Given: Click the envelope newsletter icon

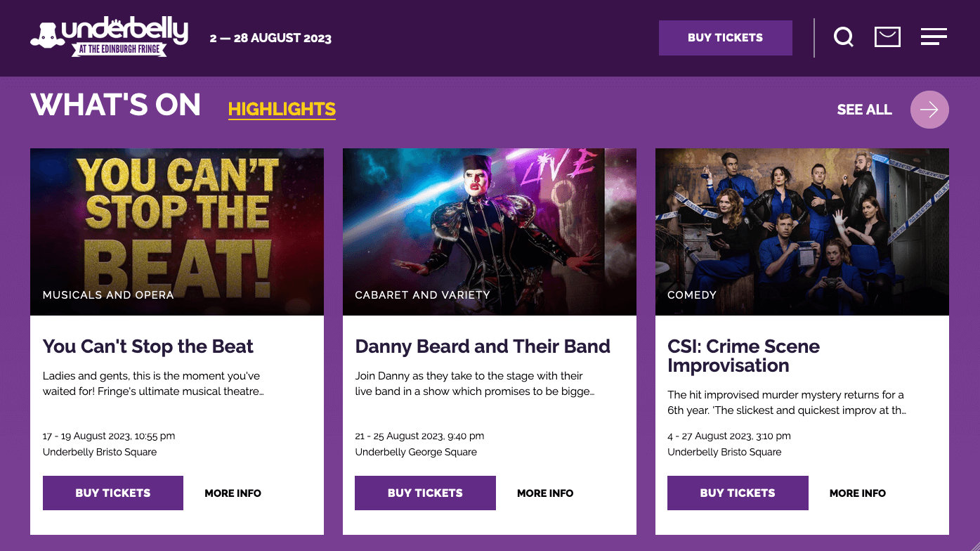Looking at the screenshot, I should (887, 37).
